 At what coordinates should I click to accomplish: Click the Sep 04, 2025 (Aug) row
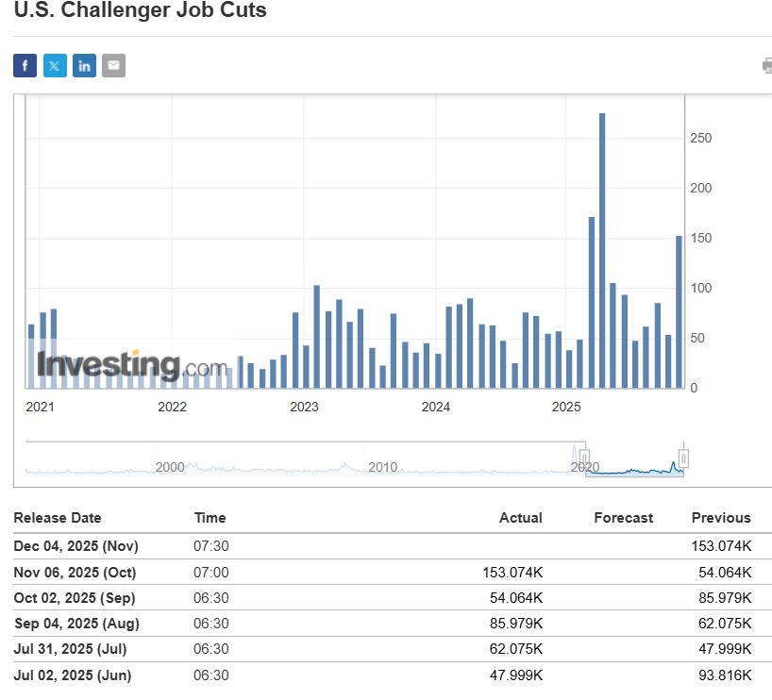(x=75, y=624)
